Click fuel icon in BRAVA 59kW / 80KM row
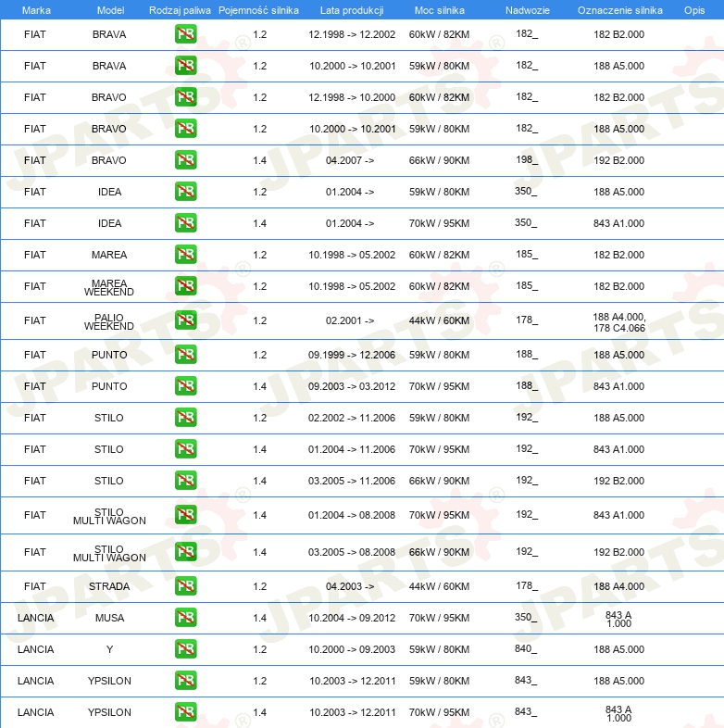Image resolution: width=724 pixels, height=728 pixels. click(x=186, y=66)
